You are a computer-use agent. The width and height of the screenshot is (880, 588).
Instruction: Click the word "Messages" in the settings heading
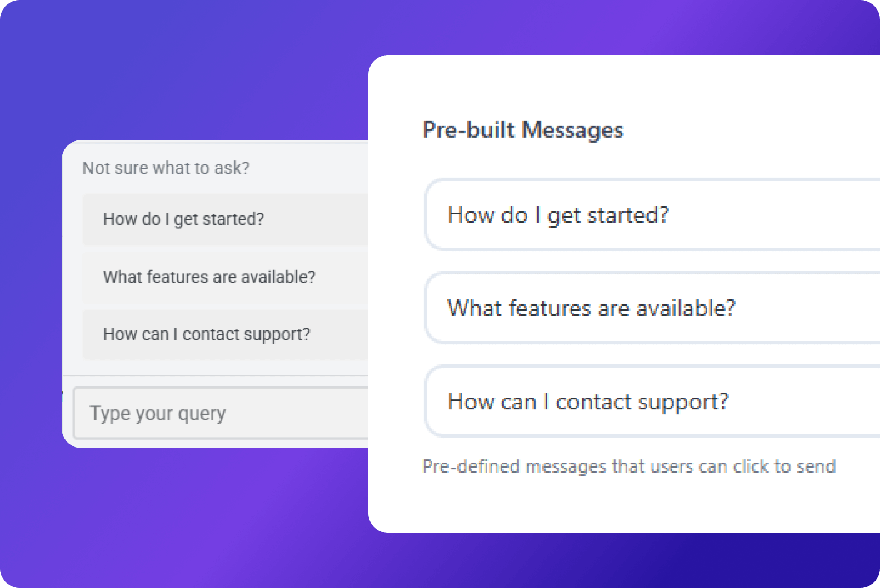click(x=573, y=130)
